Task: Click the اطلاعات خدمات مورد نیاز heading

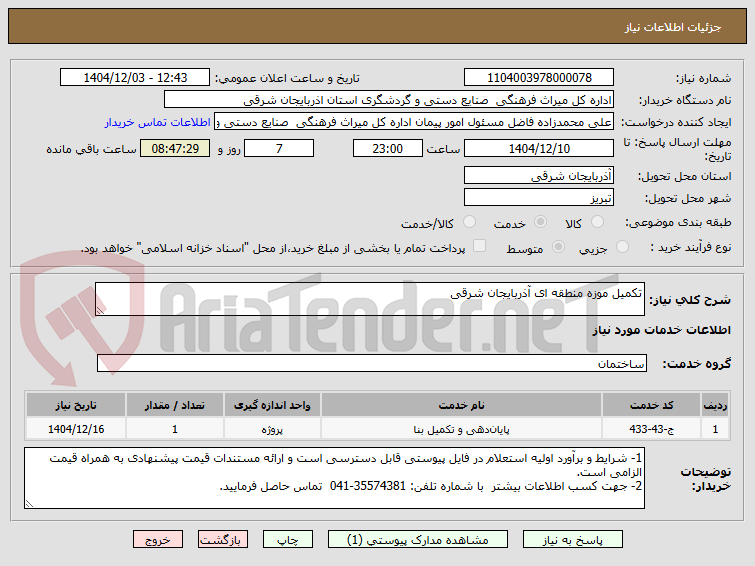Action: [662, 330]
